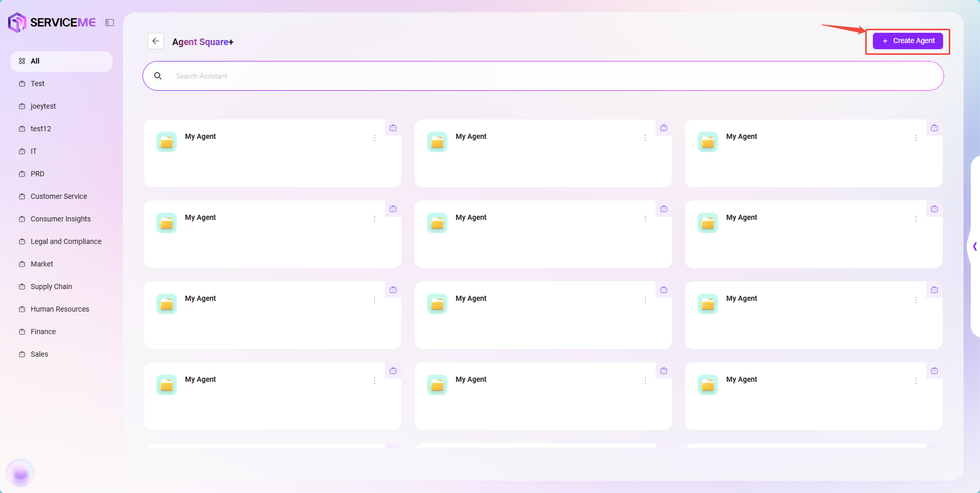
Task: Focus the Search Assistant field
Action: pyautogui.click(x=543, y=76)
